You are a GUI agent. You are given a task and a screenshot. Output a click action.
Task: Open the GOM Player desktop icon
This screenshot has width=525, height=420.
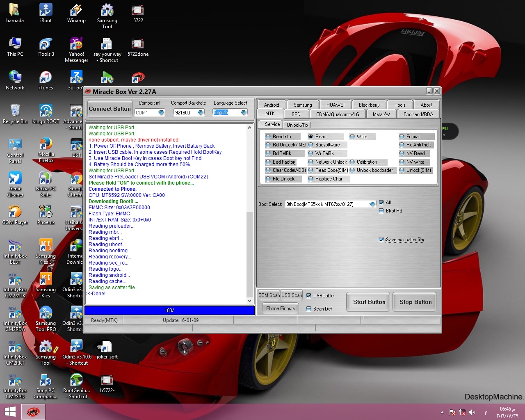(x=15, y=215)
